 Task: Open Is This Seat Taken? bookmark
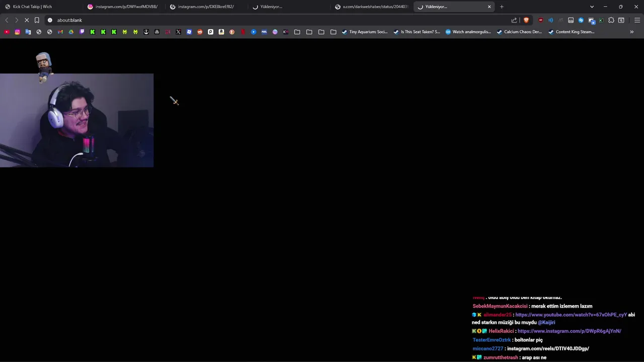pos(417,32)
